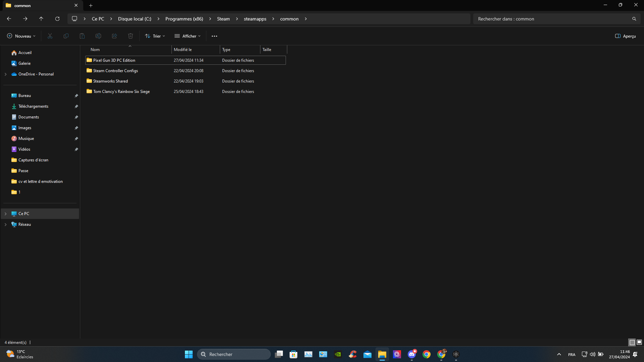Open the clock and date showing 11:46
This screenshot has width=644, height=362.
click(x=620, y=354)
